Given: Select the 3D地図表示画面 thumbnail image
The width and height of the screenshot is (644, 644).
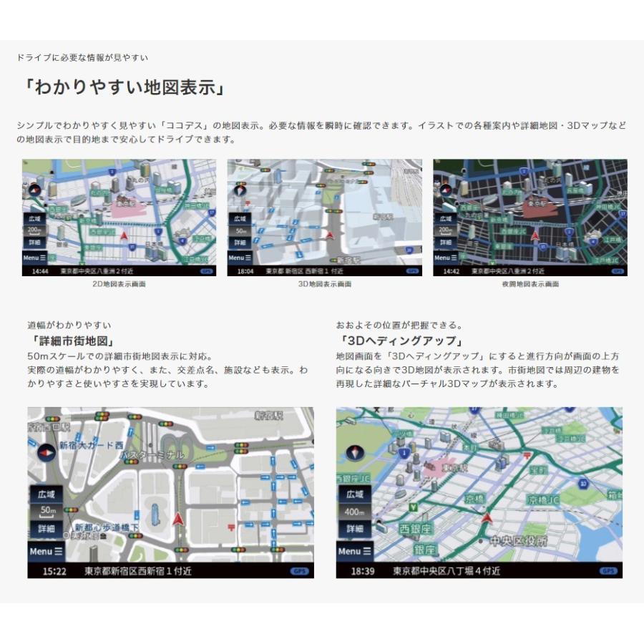Looking at the screenshot, I should click(324, 217).
